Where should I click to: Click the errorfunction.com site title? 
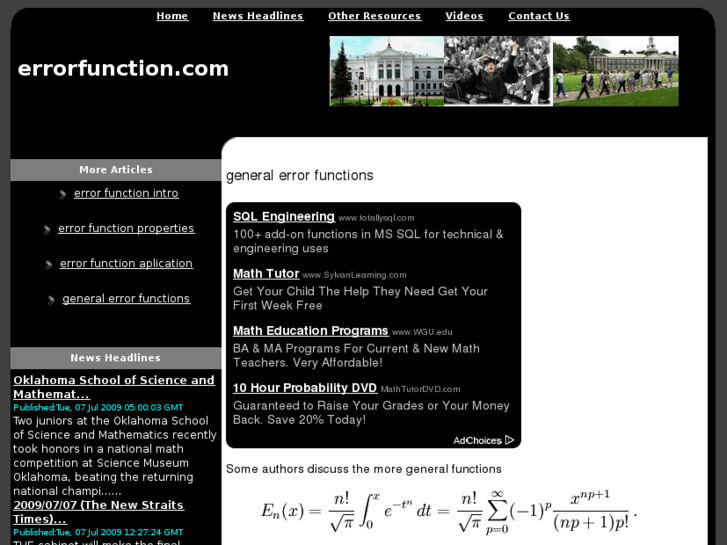[x=123, y=69]
